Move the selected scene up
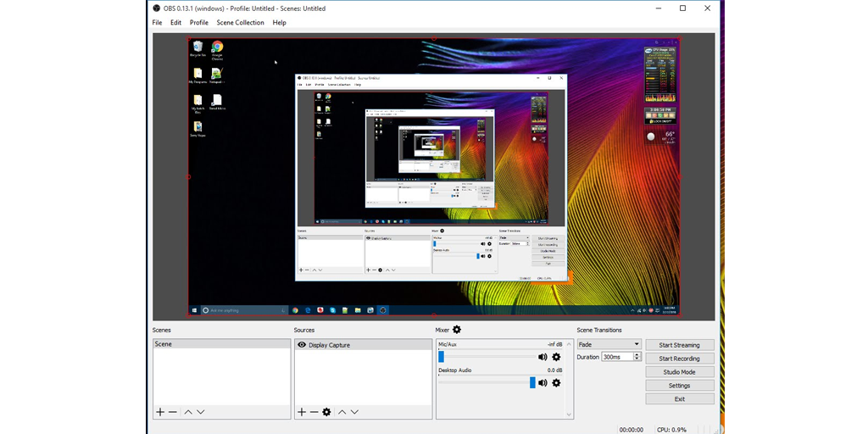 188,412
